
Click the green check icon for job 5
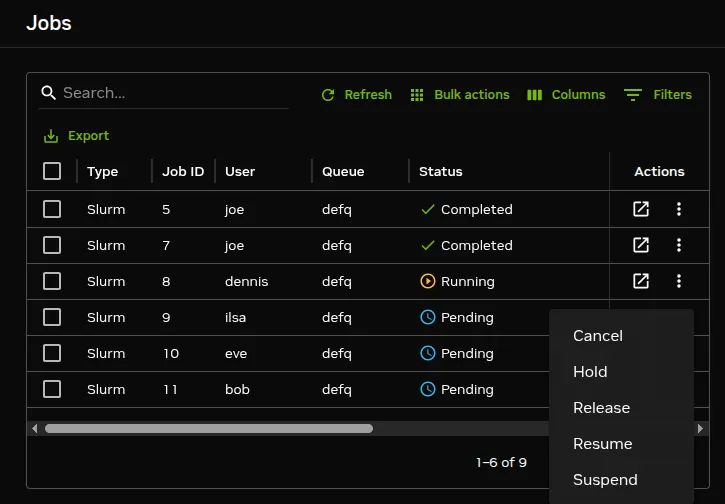point(428,209)
